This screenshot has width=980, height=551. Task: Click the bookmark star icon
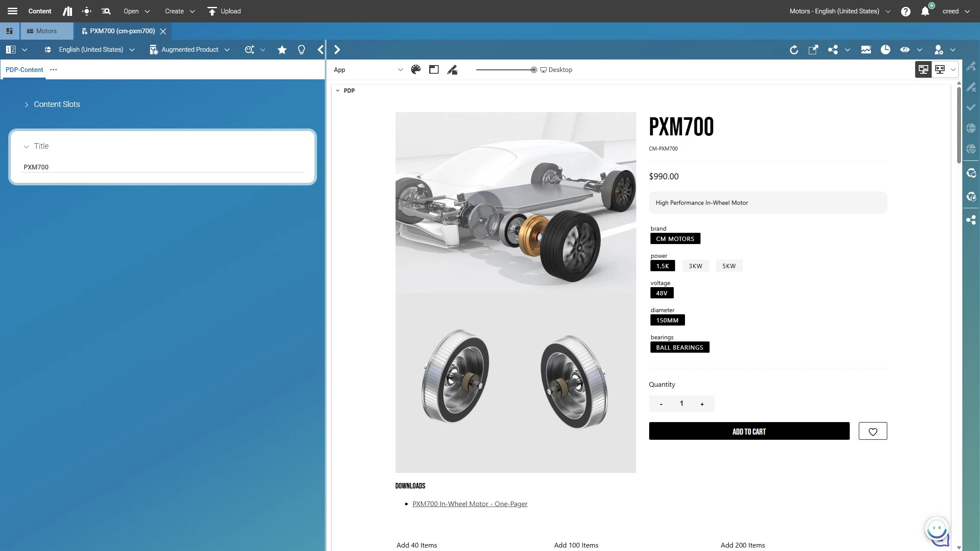tap(282, 50)
